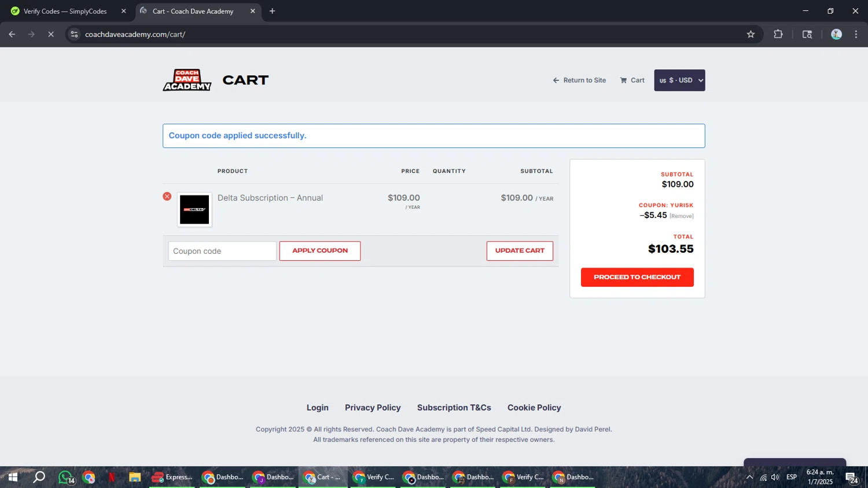Open the Cart link in header
This screenshot has width=868, height=488.
click(x=632, y=80)
